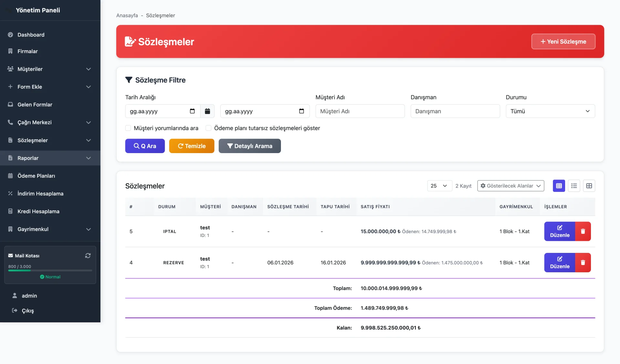Tick Ödeme planı tutarsız sözleşmeleri göster
The width and height of the screenshot is (620, 364).
tap(209, 128)
